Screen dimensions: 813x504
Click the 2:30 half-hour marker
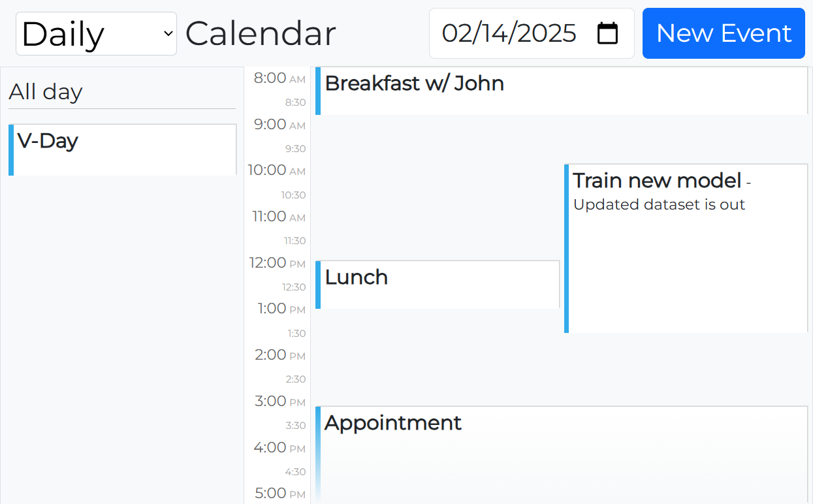[x=295, y=379]
